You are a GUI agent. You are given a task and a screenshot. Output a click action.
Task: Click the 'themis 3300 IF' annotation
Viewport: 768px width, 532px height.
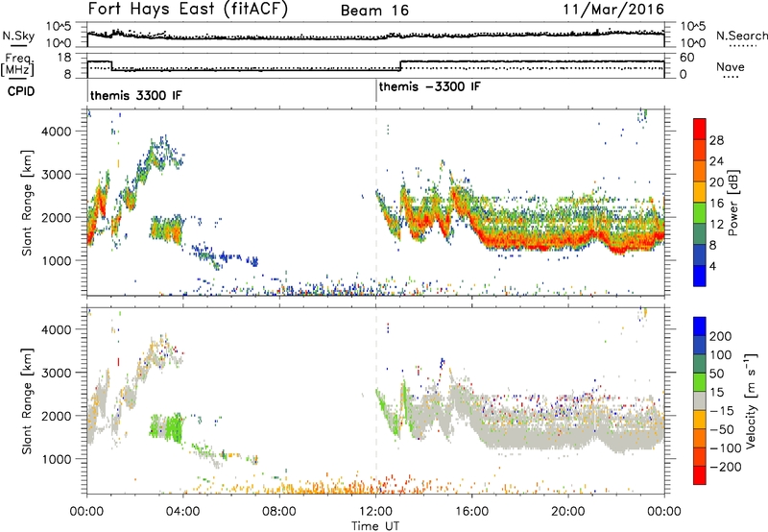point(135,95)
